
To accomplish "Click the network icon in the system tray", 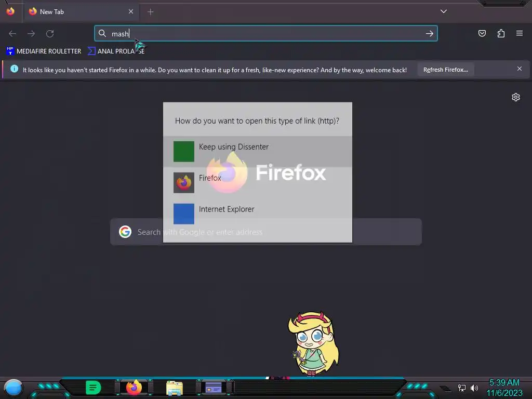I will click(462, 388).
